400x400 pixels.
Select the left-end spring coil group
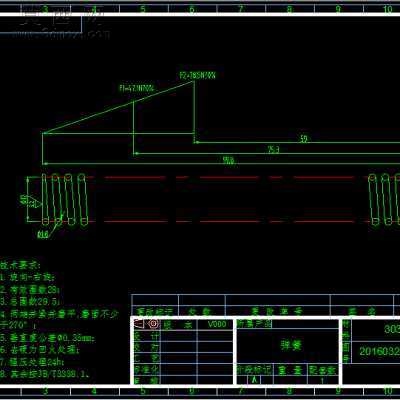coord(65,200)
